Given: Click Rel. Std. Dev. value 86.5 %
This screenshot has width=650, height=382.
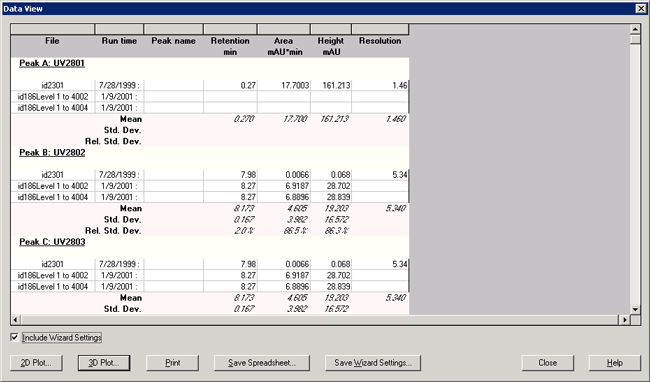Looking at the screenshot, I should tap(295, 231).
